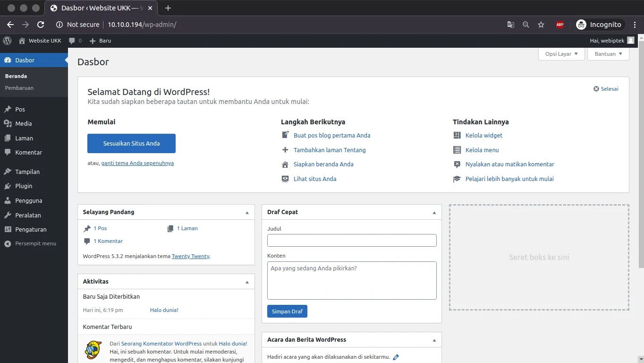Viewport: 644px width, 363px height.
Task: Open the 1 Laman link
Action: coord(187,228)
